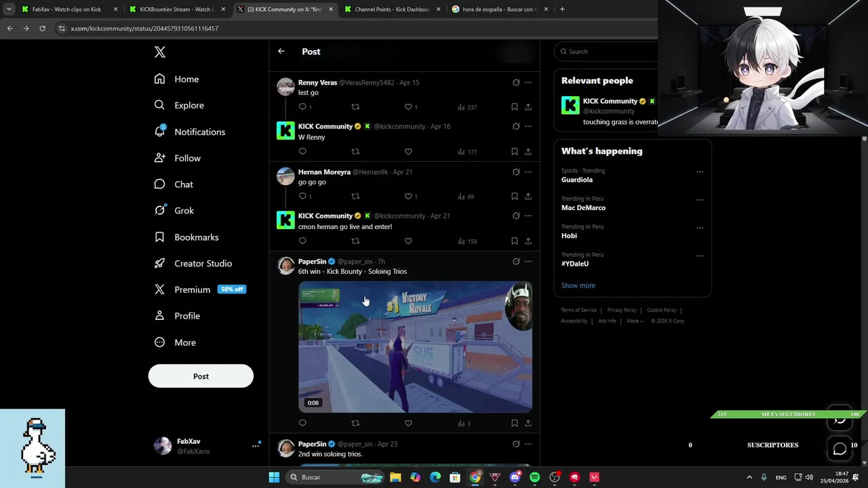Click the Grok icon on the "cmon hernan" reply
Screen dimensions: 868x488
point(516,216)
